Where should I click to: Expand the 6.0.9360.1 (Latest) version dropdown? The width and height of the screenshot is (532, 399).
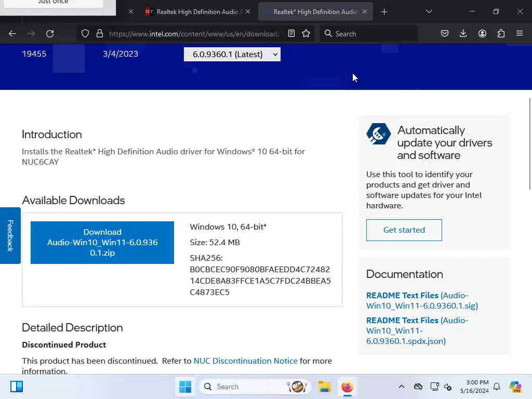point(232,54)
